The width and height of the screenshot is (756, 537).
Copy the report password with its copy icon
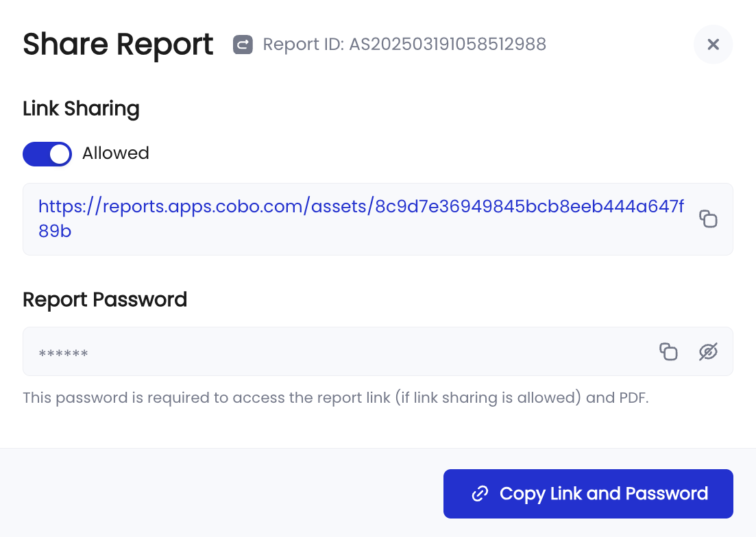click(x=668, y=351)
